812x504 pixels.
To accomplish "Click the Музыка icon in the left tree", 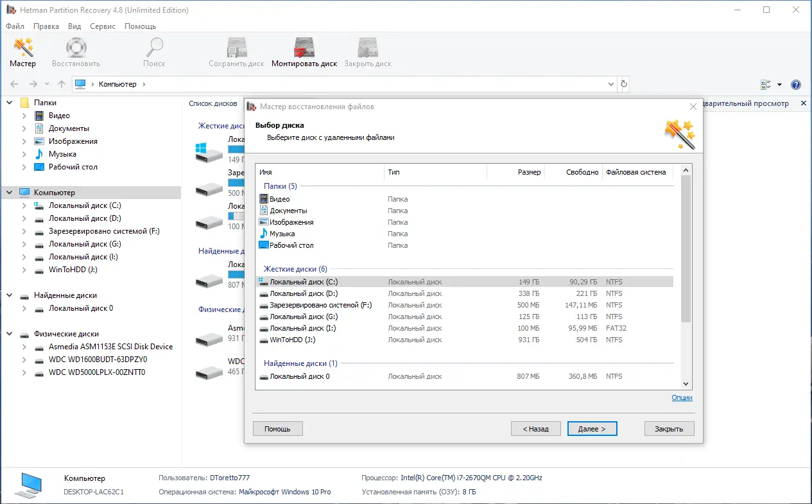I will point(39,154).
